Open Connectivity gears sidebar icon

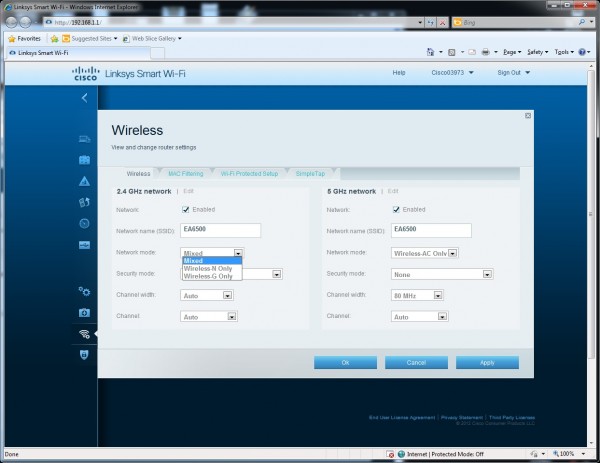tap(85, 292)
